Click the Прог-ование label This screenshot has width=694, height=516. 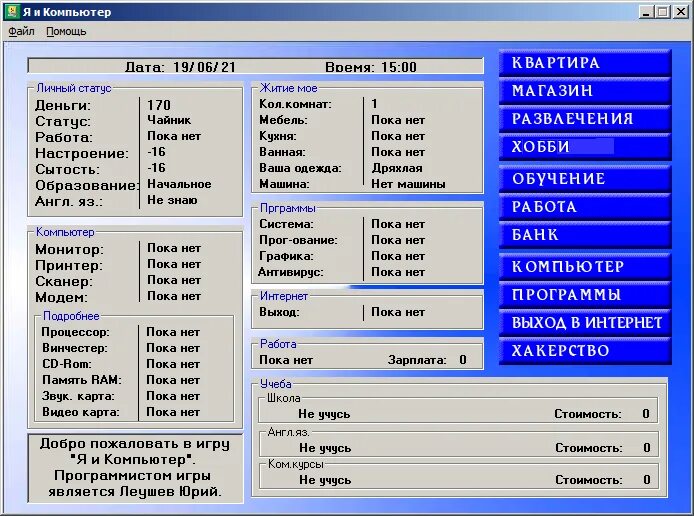click(x=298, y=240)
